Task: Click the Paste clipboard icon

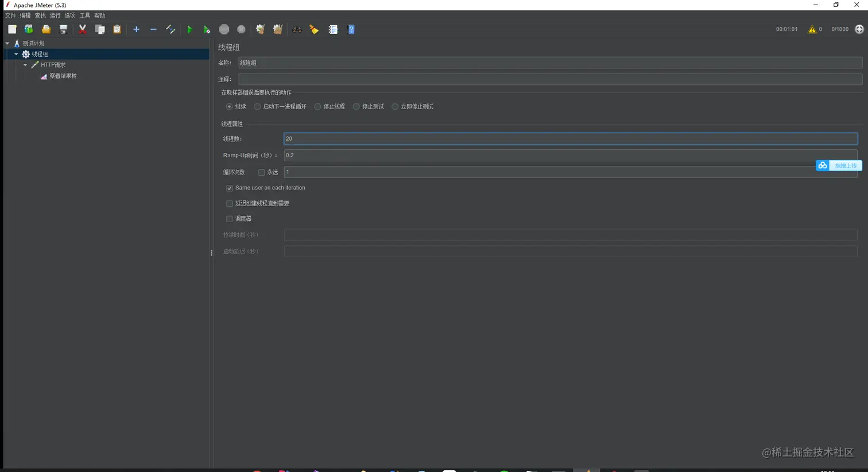Action: [x=117, y=29]
